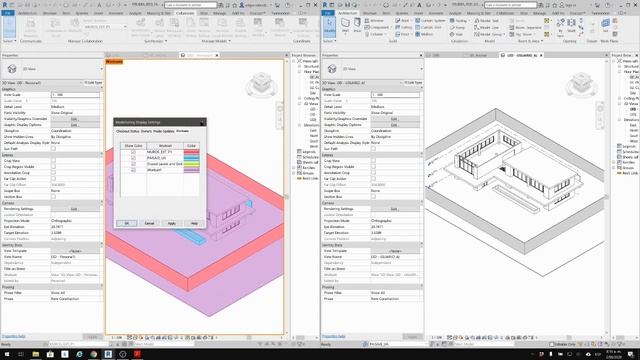This screenshot has height=360, width=640.
Task: Switch to Owners tab in dialog
Action: coord(146,131)
